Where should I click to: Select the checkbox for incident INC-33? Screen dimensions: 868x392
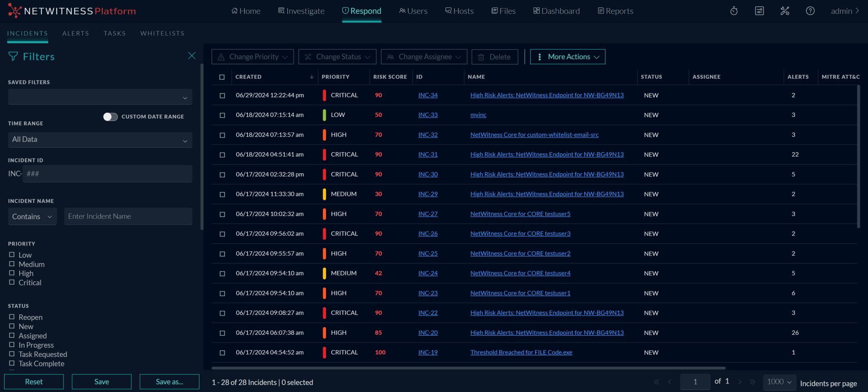pos(222,115)
